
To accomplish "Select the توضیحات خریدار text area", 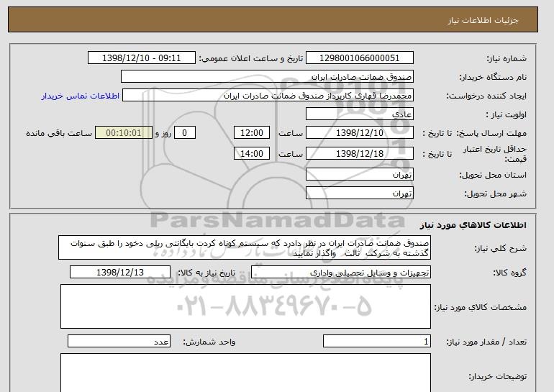I will 245,373.
